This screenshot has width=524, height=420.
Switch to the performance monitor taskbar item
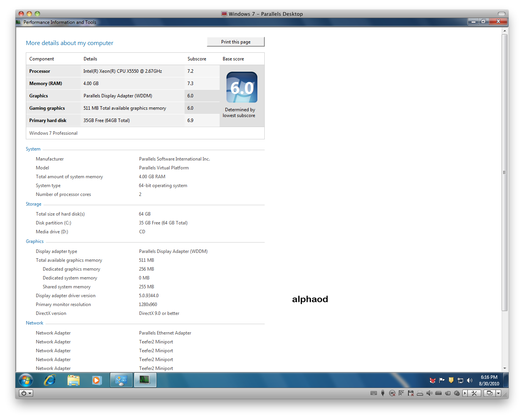click(x=145, y=380)
